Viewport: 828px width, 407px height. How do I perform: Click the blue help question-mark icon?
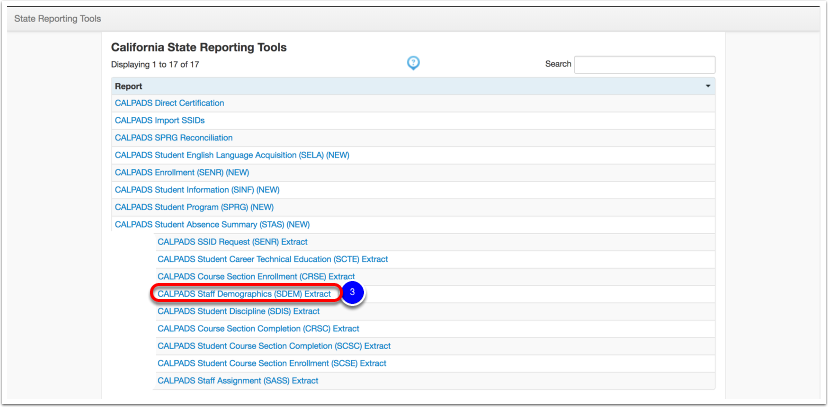coord(413,63)
